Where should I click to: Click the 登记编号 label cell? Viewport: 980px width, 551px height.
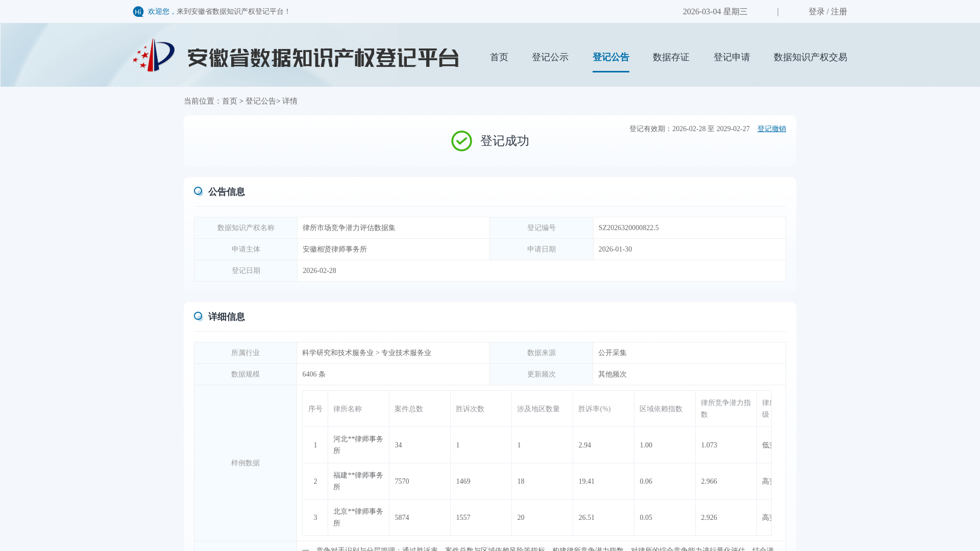(x=542, y=228)
